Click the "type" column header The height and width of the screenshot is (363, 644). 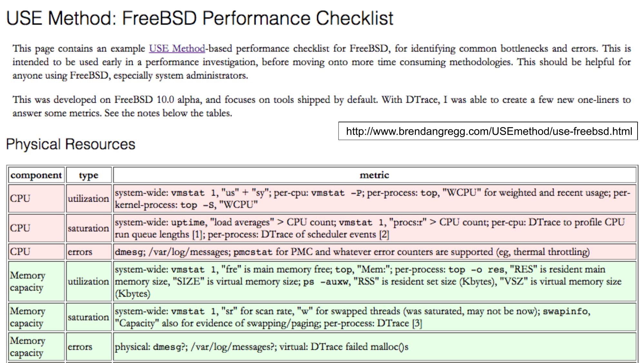(x=89, y=175)
